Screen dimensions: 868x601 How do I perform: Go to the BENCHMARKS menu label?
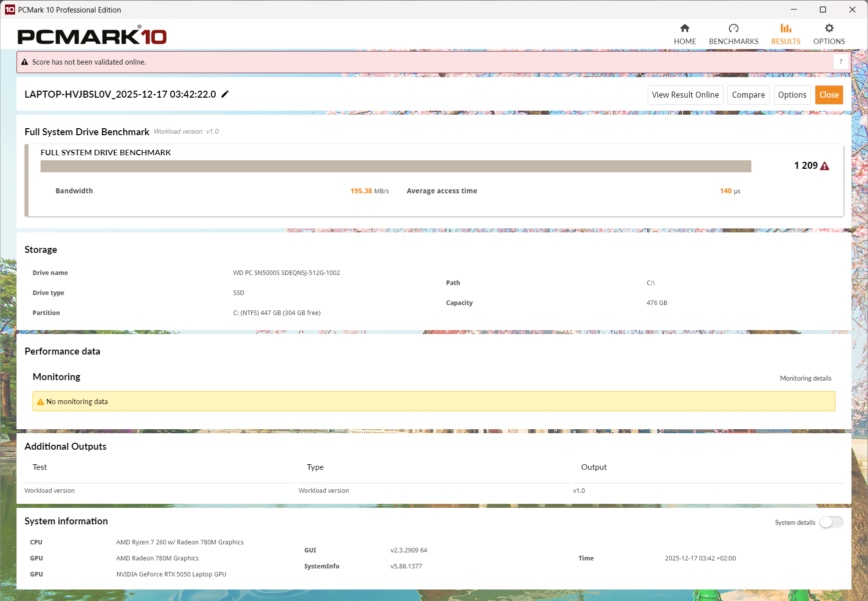[x=734, y=42]
